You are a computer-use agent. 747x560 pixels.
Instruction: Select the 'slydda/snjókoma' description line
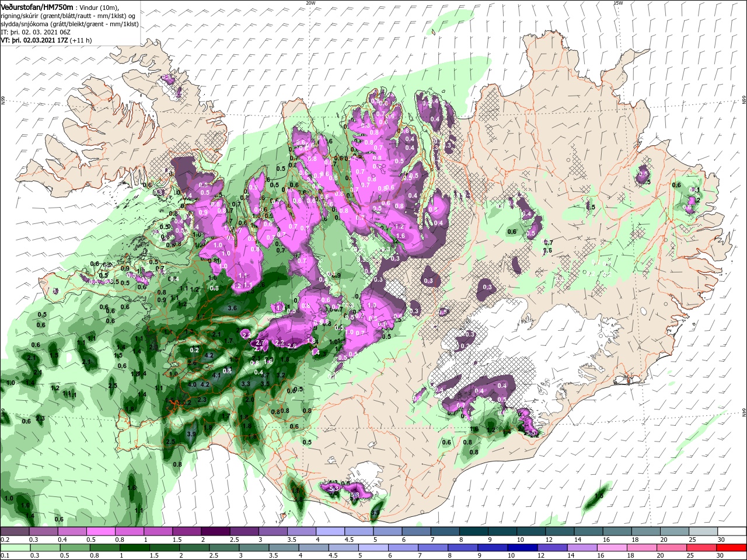click(x=69, y=24)
